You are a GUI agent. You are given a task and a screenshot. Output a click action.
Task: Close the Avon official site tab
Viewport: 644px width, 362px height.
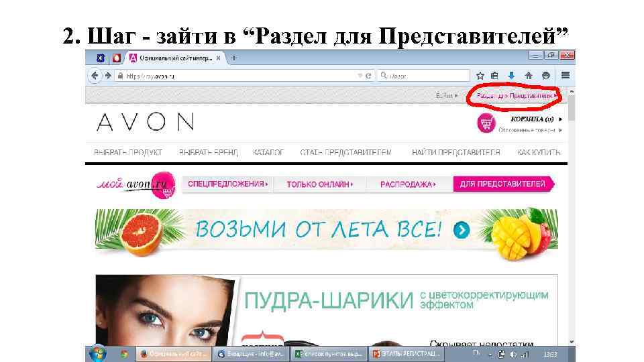point(219,58)
